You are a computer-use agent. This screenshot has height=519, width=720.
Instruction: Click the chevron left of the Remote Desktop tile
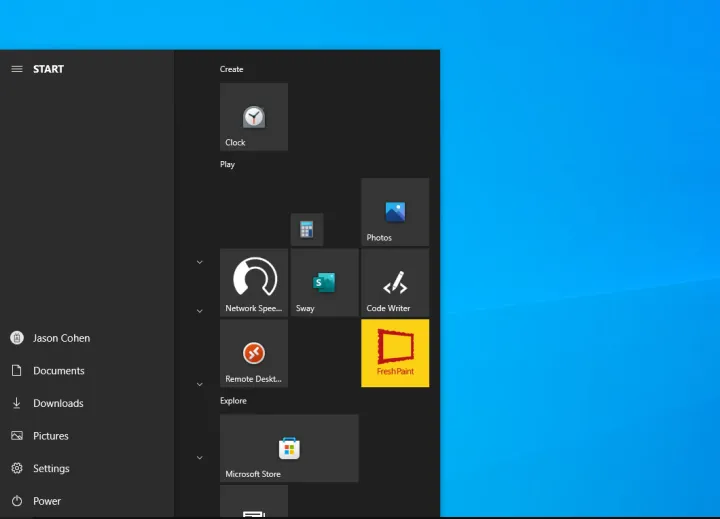tap(199, 384)
